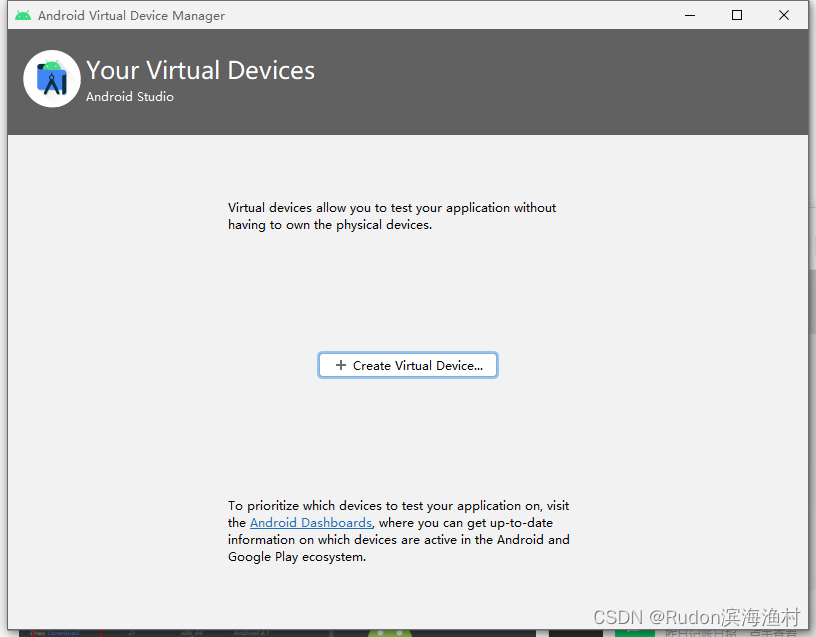Click the Android Studio logo in header
The width and height of the screenshot is (816, 637).
(52, 79)
